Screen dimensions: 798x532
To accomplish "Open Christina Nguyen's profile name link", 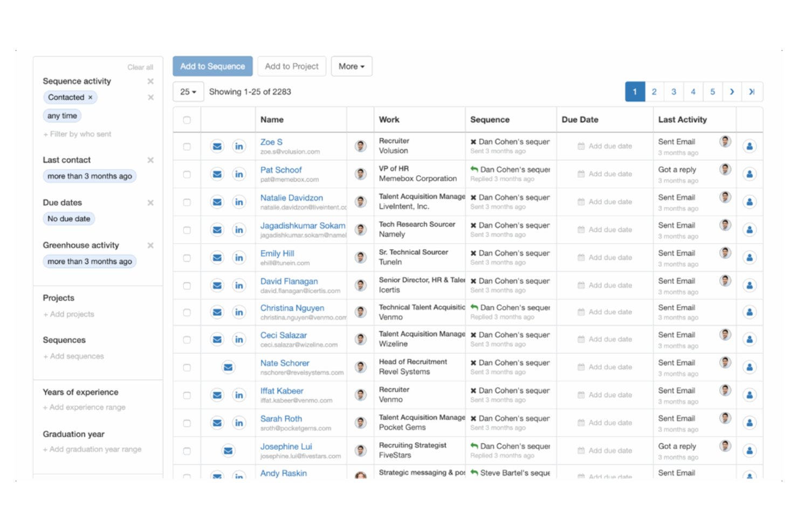I will [292, 308].
